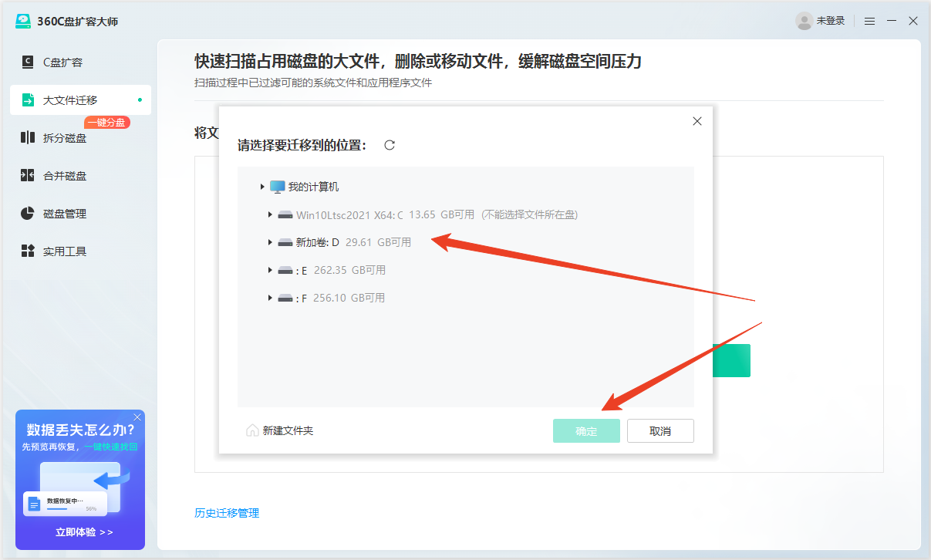Refresh the drive list in the dialog
The image size is (931, 560).
click(390, 144)
